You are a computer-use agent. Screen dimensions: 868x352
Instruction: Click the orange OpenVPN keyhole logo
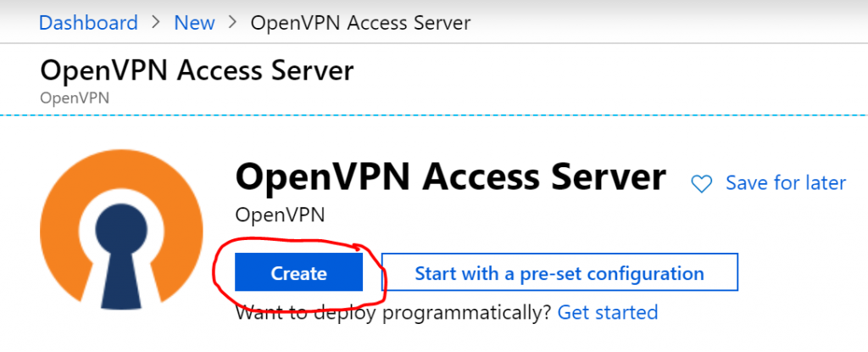click(122, 229)
